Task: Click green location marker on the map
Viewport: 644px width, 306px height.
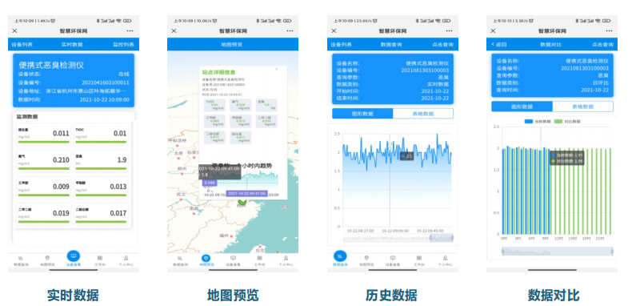Action: click(242, 202)
